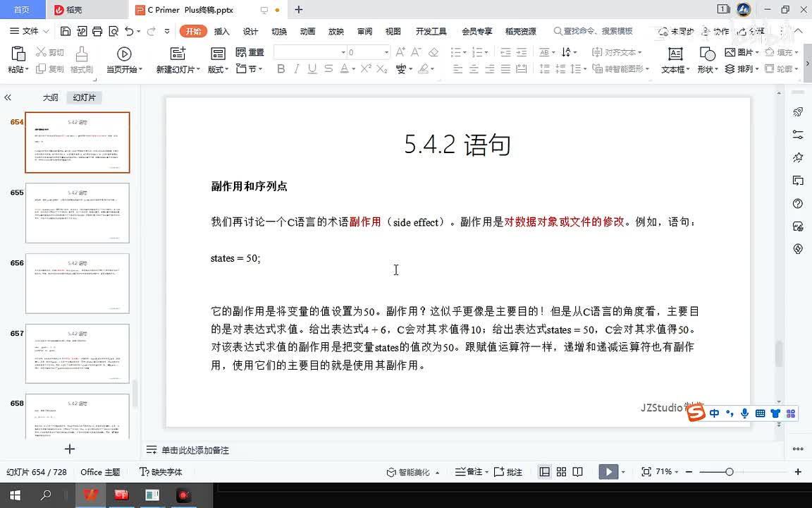Select slide 657 thumbnail
Image resolution: width=812 pixels, height=508 pixels.
(x=77, y=353)
